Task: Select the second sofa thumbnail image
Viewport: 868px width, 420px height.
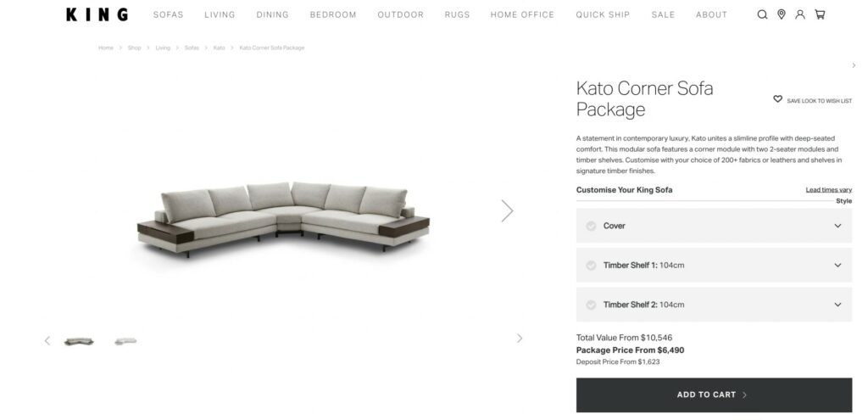Action: point(125,341)
